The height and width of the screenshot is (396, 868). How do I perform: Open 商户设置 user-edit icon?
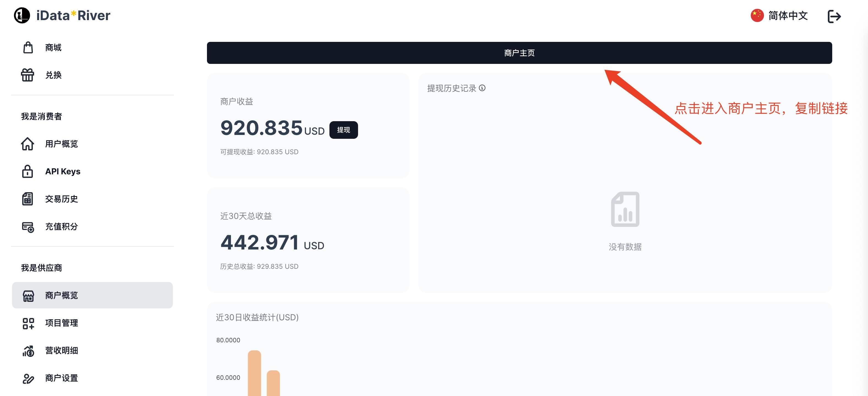[28, 379]
